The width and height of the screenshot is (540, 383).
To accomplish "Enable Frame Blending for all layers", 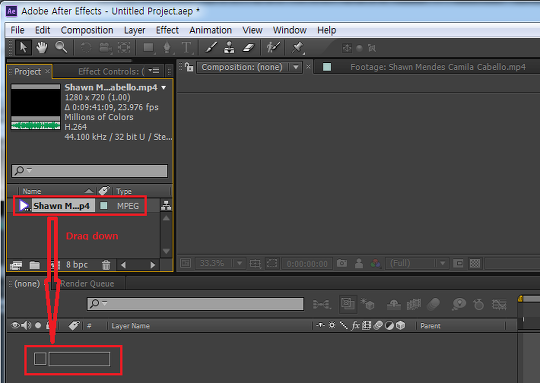I will pos(414,304).
